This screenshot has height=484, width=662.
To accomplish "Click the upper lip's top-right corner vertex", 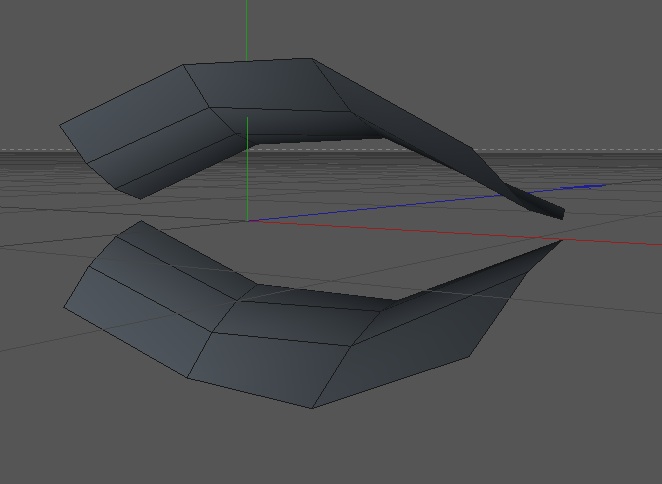I will [312, 59].
